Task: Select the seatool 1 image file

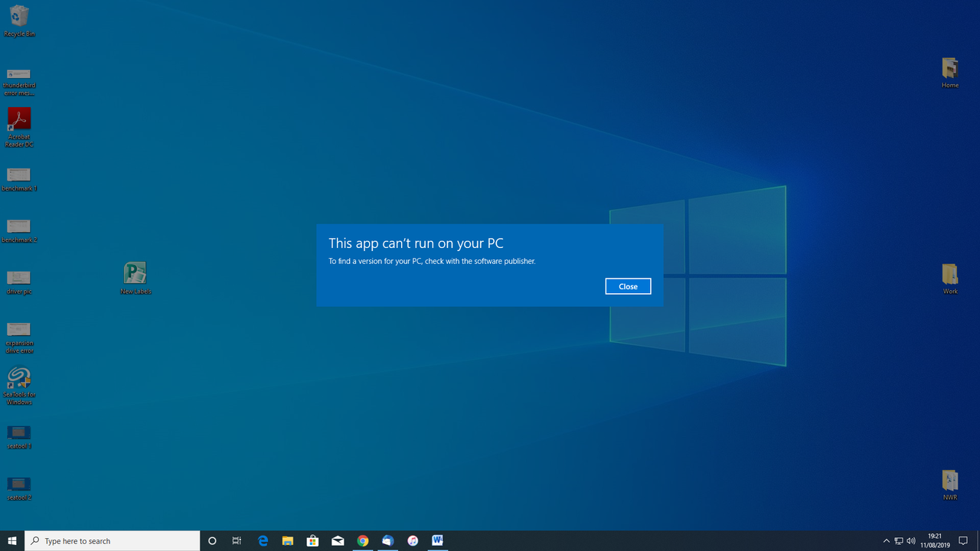Action: 19,437
